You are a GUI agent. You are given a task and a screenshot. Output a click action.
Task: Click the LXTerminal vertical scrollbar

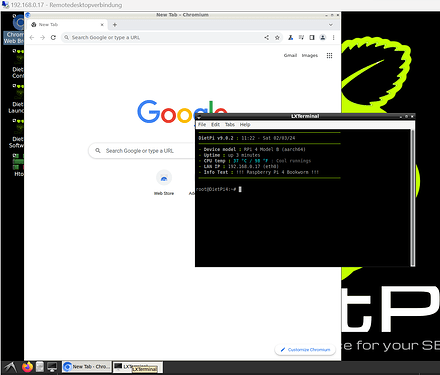413,198
